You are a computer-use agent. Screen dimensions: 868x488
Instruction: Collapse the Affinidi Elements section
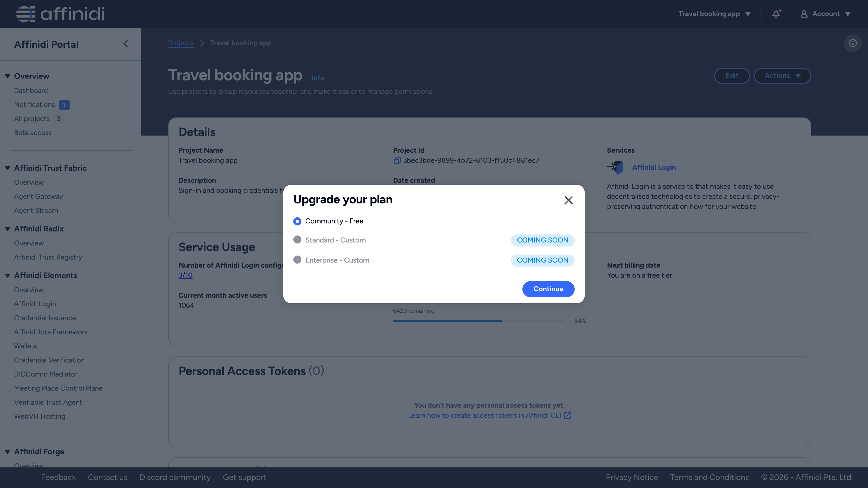(8, 275)
